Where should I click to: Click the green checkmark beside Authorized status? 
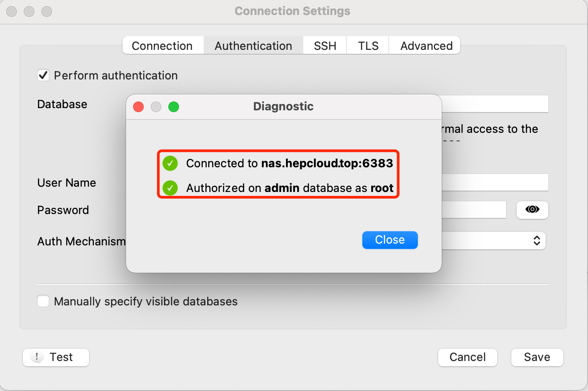[x=170, y=188]
